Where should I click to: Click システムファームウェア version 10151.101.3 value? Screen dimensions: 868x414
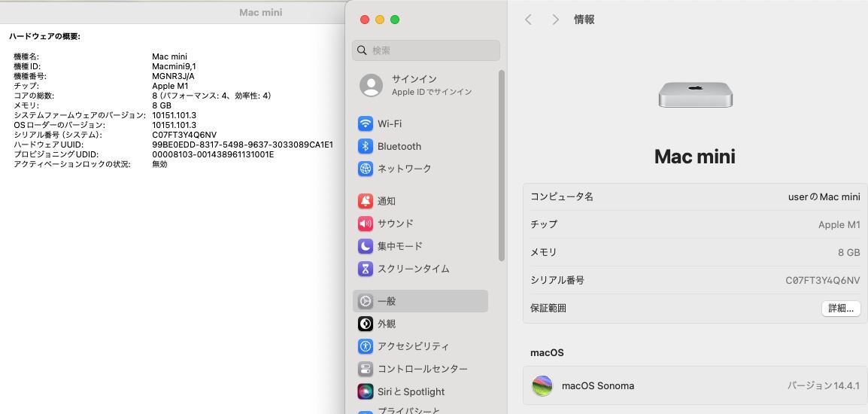click(174, 115)
